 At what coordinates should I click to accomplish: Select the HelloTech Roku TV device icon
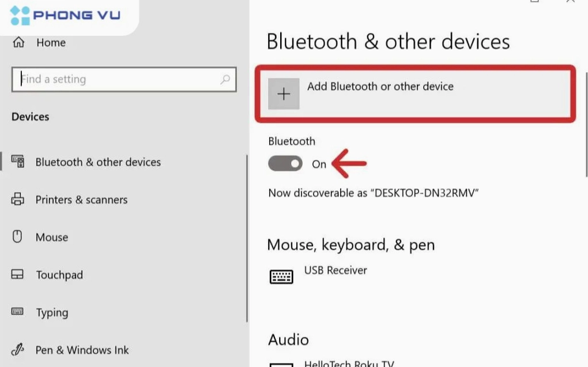(x=281, y=364)
